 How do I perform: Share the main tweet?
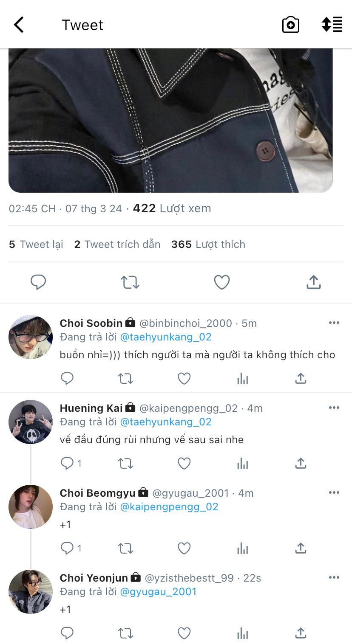tap(313, 282)
